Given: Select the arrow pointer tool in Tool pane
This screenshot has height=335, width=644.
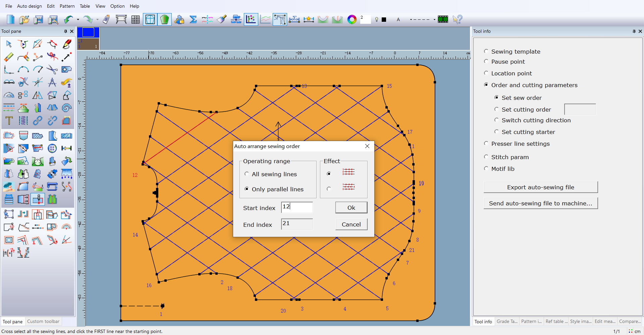Looking at the screenshot, I should (9, 44).
